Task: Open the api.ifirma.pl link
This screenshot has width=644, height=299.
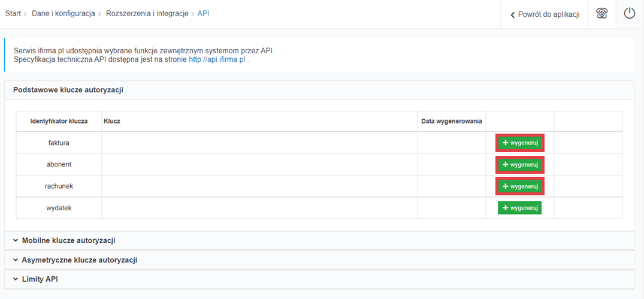Action: 217,60
